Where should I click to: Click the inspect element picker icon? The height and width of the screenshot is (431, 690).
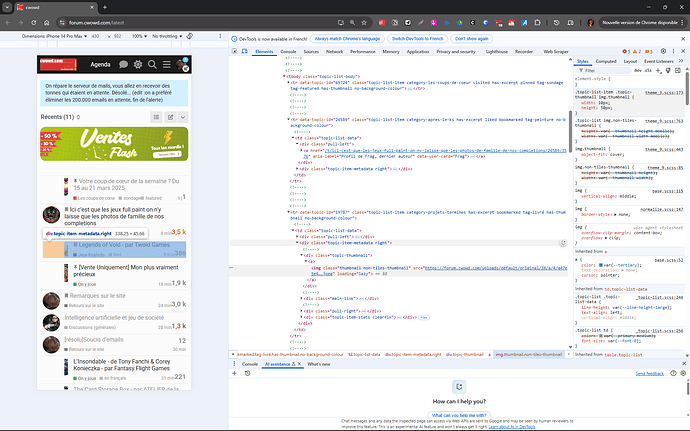(235, 52)
